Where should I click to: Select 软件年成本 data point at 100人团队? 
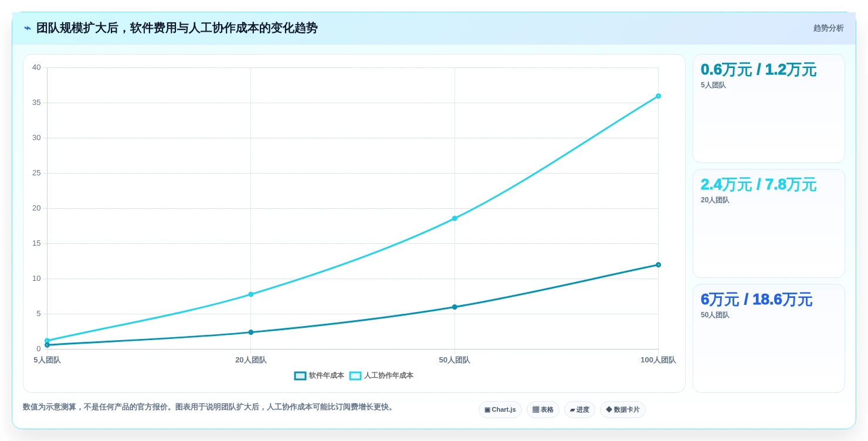click(x=658, y=265)
